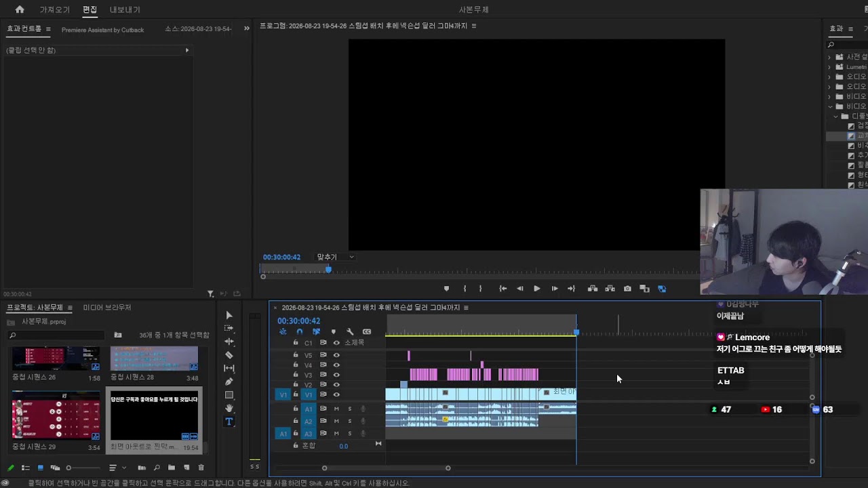Select the Pen tool

pos(229,382)
